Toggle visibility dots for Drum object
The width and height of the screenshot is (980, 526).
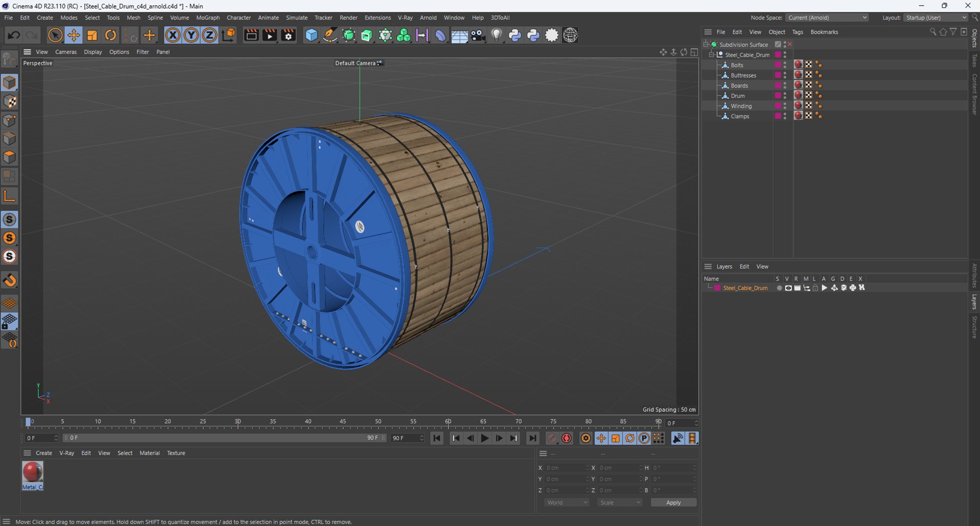point(785,95)
